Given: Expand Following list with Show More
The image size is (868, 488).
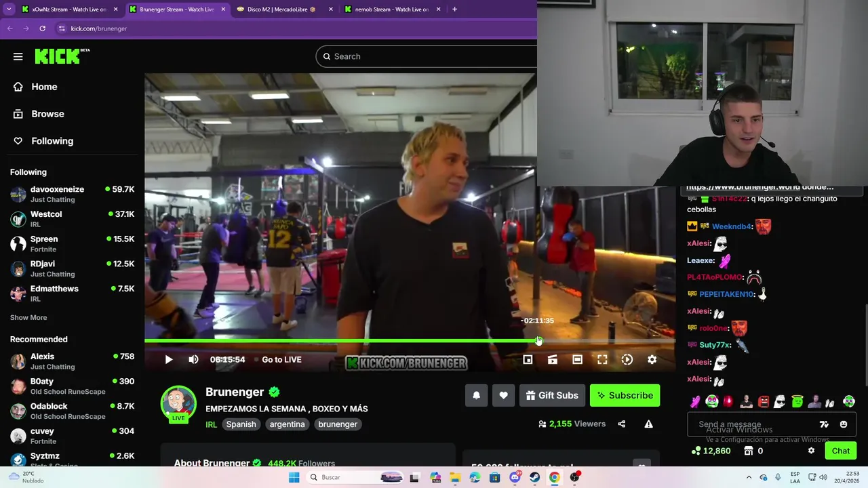Looking at the screenshot, I should [28, 317].
